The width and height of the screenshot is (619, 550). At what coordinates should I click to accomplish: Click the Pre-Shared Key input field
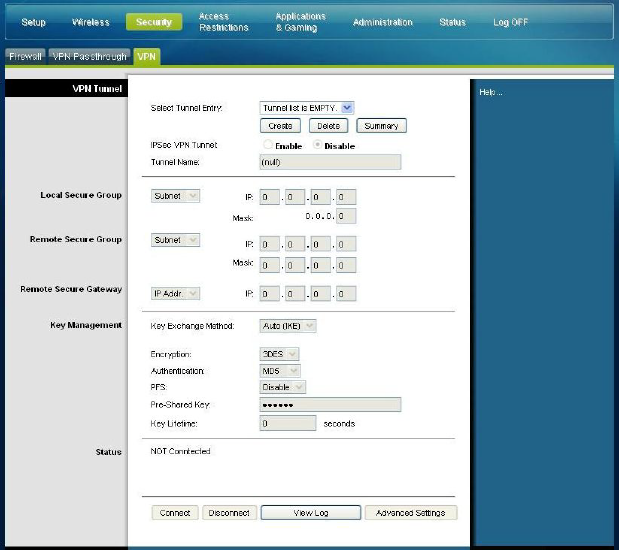point(329,405)
